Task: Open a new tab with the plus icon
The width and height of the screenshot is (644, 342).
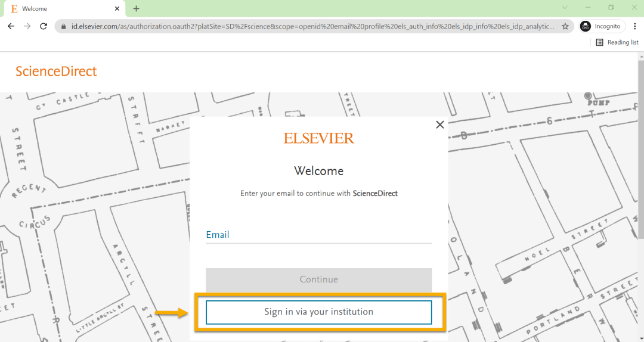Action: (136, 8)
